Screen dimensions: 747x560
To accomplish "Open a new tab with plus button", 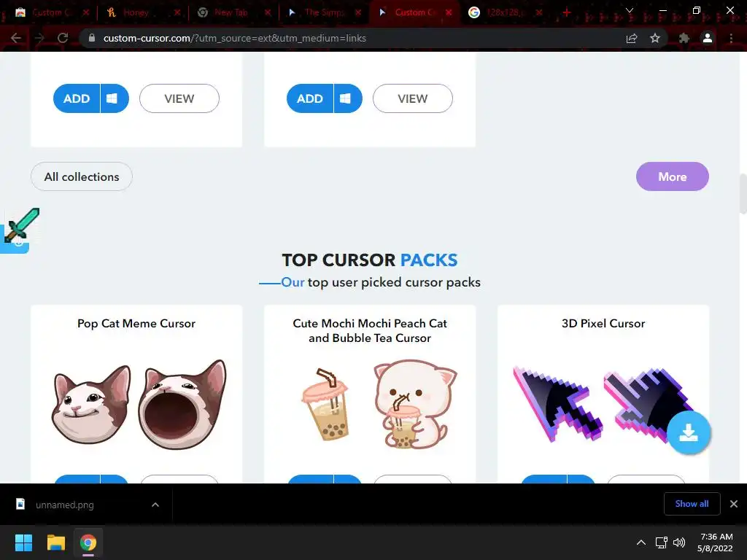I will [x=566, y=12].
